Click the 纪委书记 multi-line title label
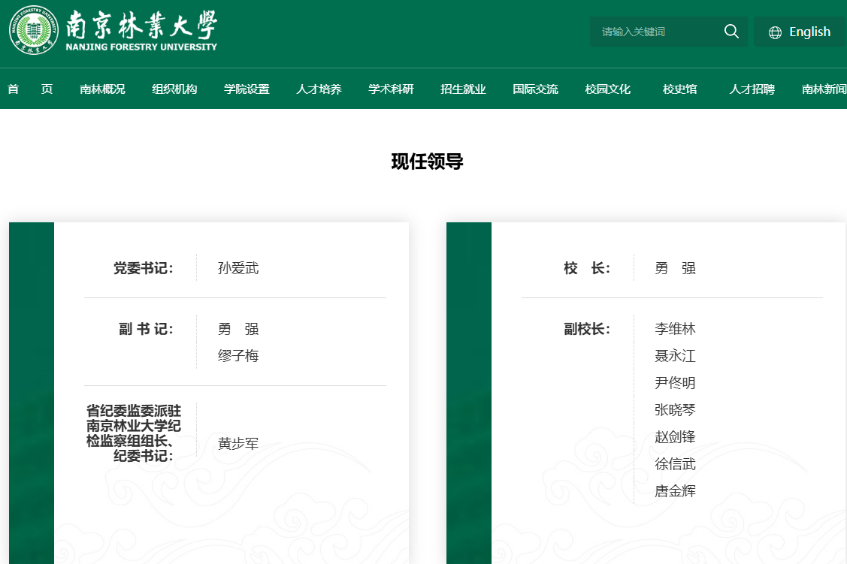This screenshot has width=847, height=564. click(x=133, y=433)
